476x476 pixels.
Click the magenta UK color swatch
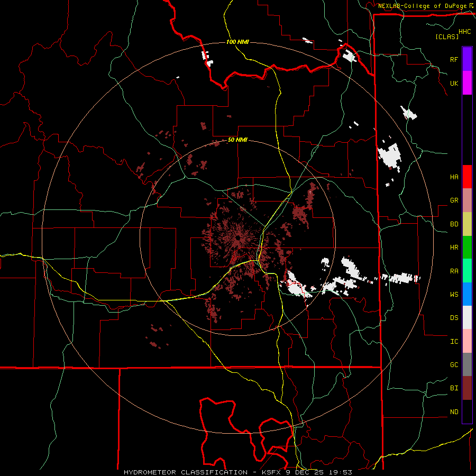tap(467, 83)
